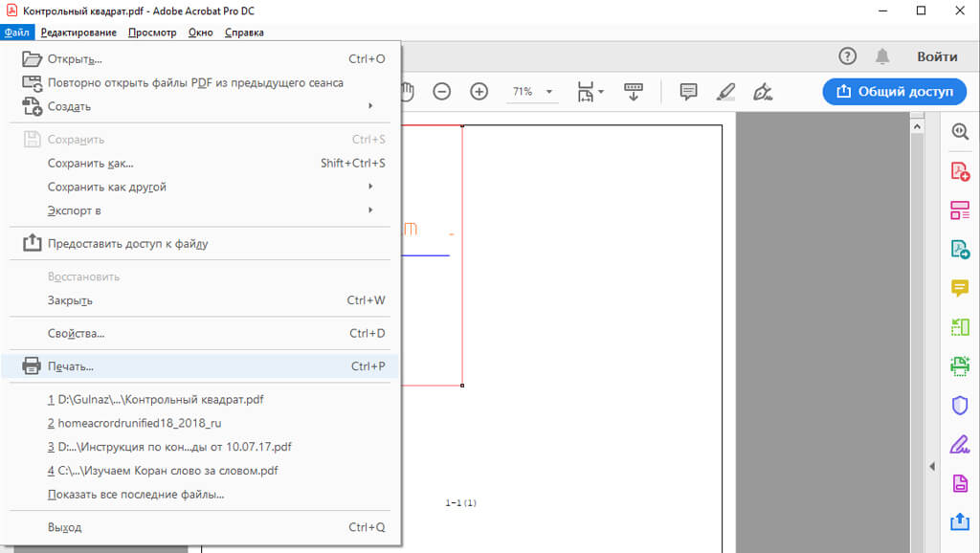980x553 pixels.
Task: Open the Export PDF tool in sidebar
Action: point(959,250)
